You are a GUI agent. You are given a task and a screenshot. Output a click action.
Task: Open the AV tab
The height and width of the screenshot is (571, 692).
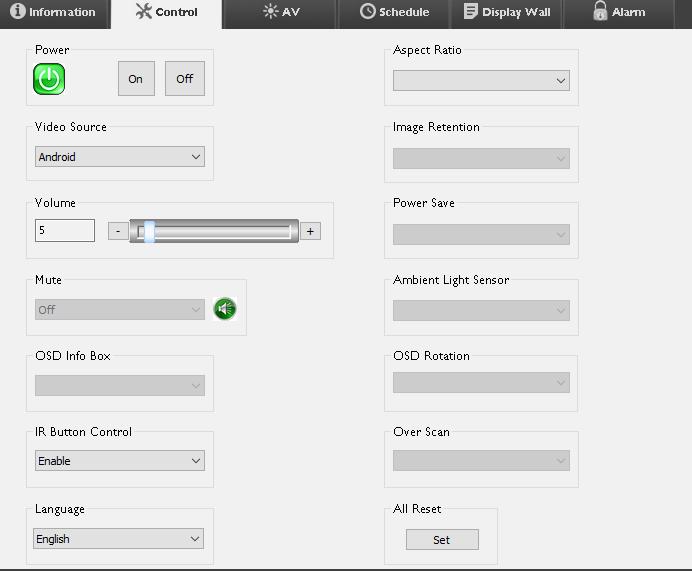[281, 12]
